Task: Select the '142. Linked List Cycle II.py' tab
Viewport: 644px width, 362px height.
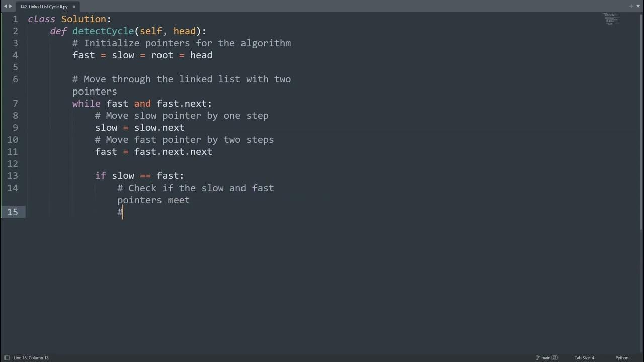Action: tap(44, 7)
